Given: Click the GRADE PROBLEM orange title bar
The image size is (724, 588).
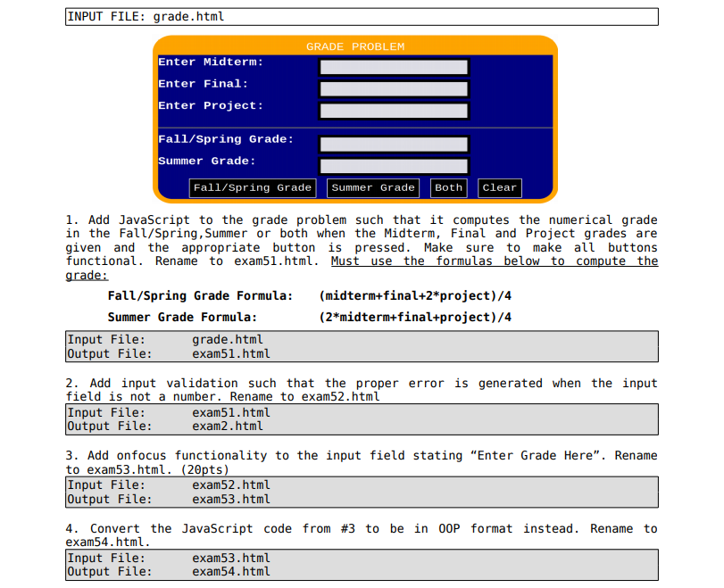Looking at the screenshot, I should pos(355,46).
